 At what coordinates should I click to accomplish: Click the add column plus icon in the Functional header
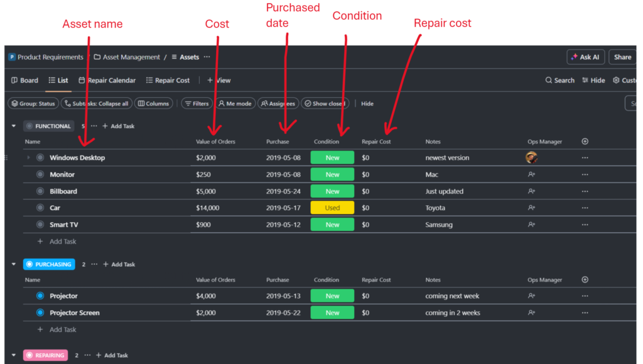(585, 142)
